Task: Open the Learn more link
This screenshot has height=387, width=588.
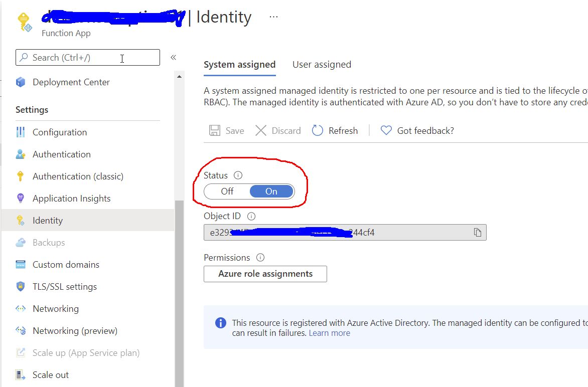Action: click(x=329, y=333)
